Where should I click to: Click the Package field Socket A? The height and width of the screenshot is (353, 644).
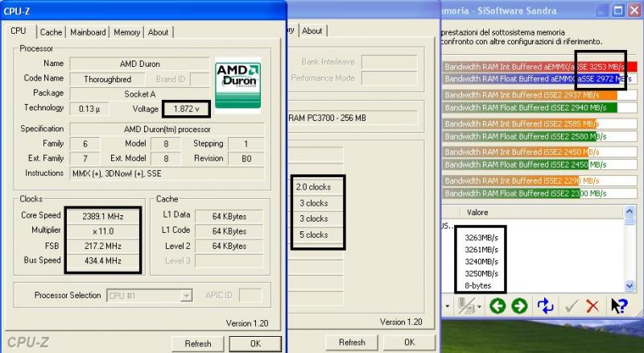tap(139, 93)
